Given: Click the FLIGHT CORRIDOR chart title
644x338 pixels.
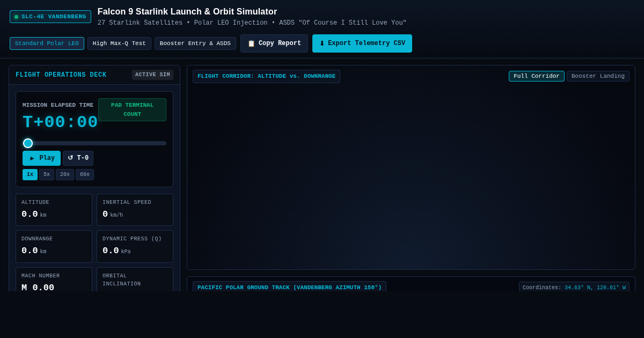Looking at the screenshot, I should point(266,76).
